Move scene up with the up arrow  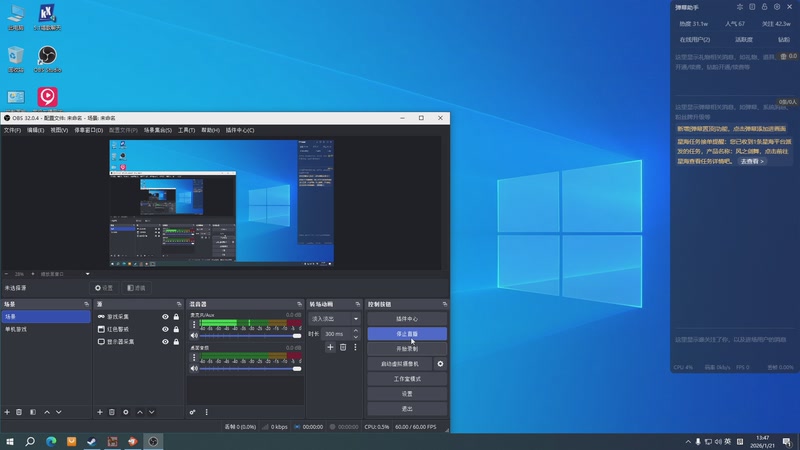click(x=47, y=412)
